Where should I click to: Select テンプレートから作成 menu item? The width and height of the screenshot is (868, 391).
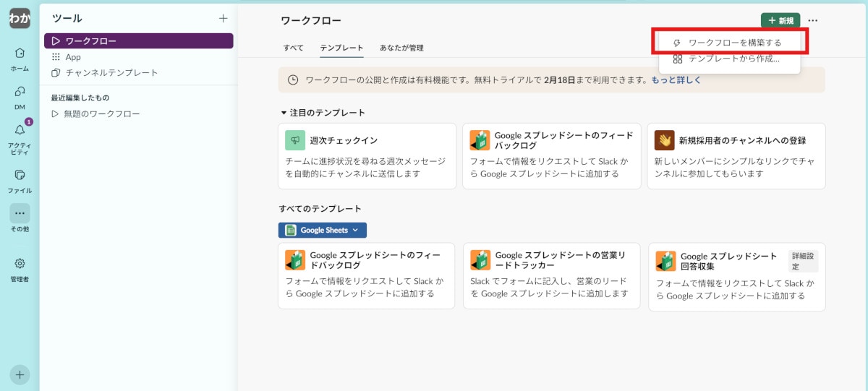tap(733, 59)
